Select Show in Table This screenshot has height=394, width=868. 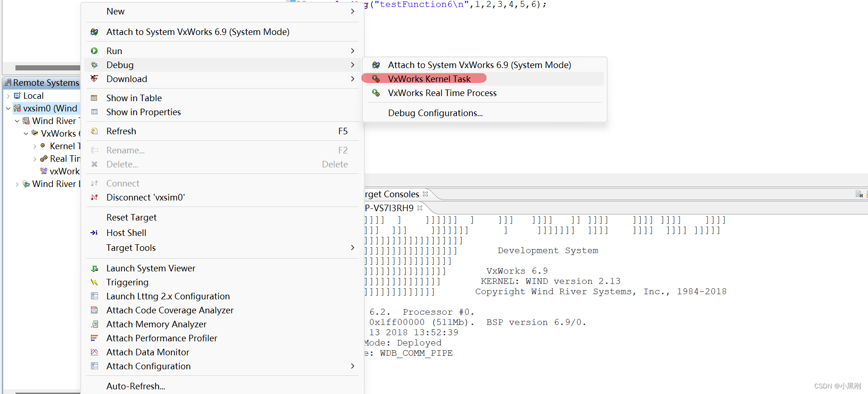[222, 98]
